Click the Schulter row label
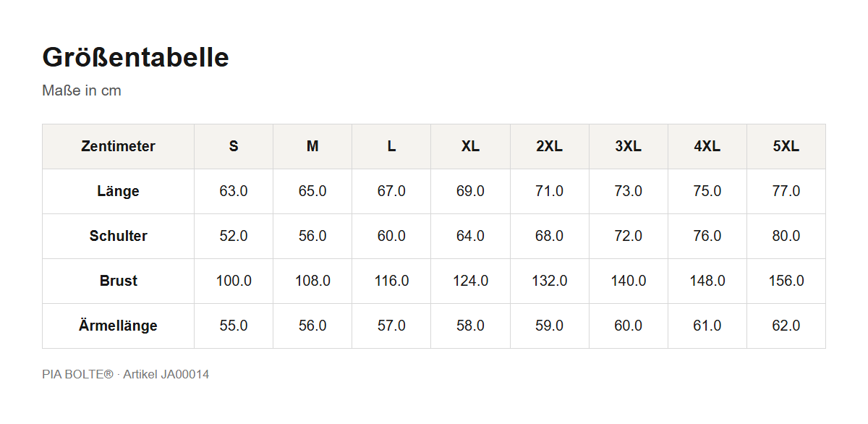Image resolution: width=868 pixels, height=424 pixels. 118,236
